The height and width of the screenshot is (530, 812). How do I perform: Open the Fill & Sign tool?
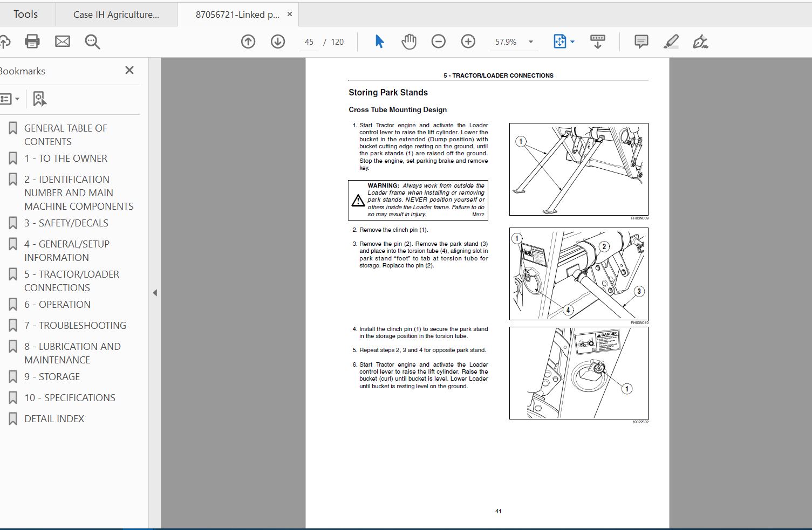coord(701,41)
